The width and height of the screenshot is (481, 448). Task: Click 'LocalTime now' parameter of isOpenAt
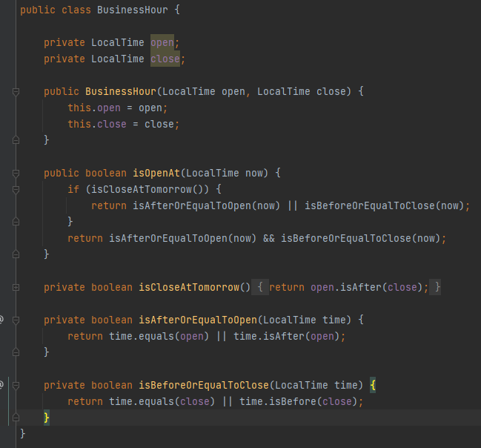(x=225, y=173)
